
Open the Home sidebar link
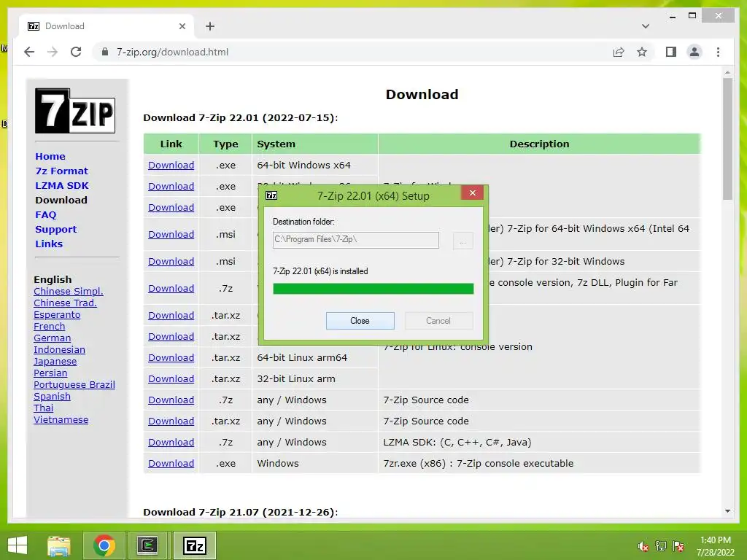[x=50, y=156]
